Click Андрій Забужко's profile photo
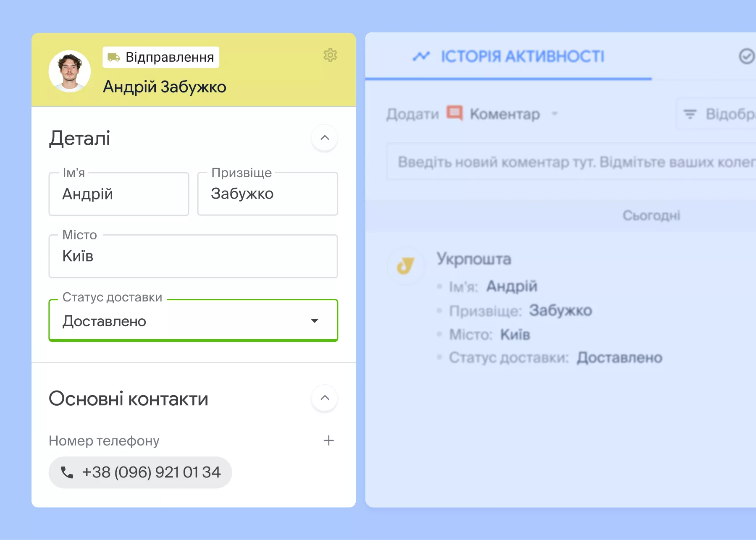The image size is (756, 540). coord(69,71)
